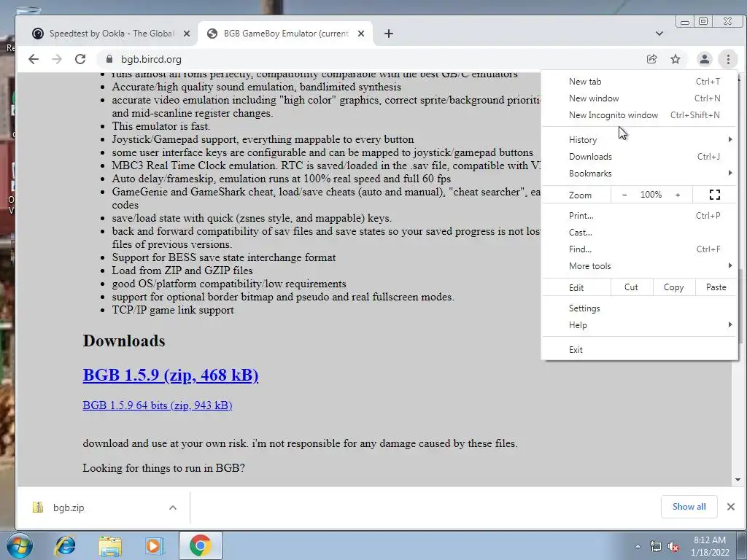This screenshot has height=560, width=747.
Task: Go back using the browser back arrow
Action: coord(34,59)
